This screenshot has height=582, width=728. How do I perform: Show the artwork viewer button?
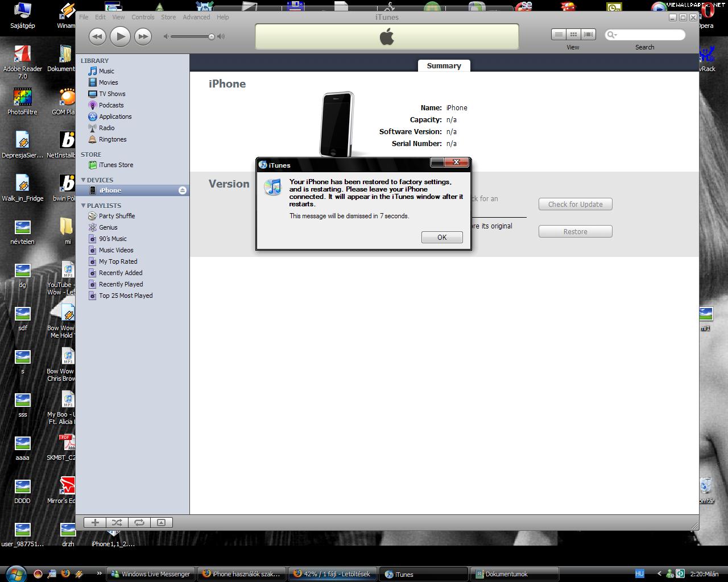(161, 522)
